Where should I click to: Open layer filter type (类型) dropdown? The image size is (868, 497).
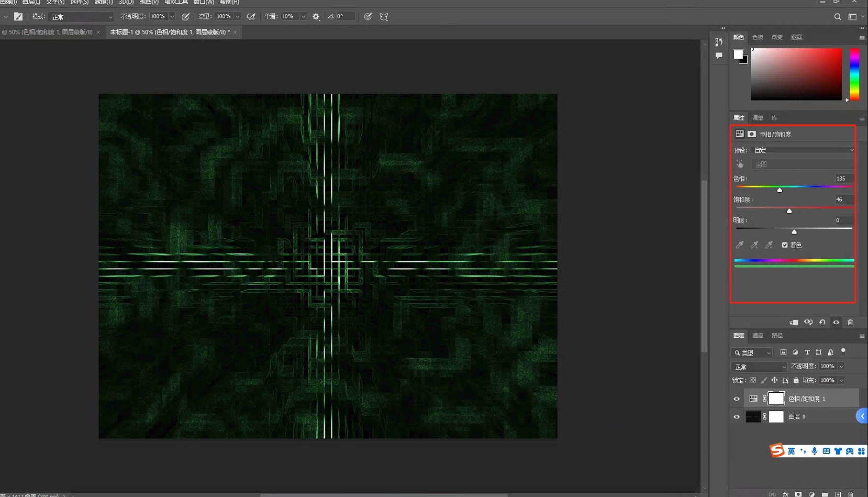tap(753, 352)
